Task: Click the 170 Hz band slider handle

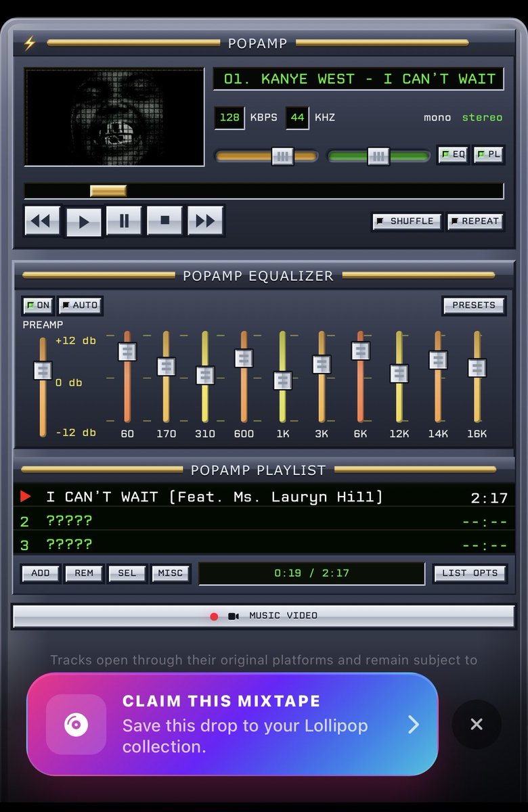Action: tap(167, 367)
